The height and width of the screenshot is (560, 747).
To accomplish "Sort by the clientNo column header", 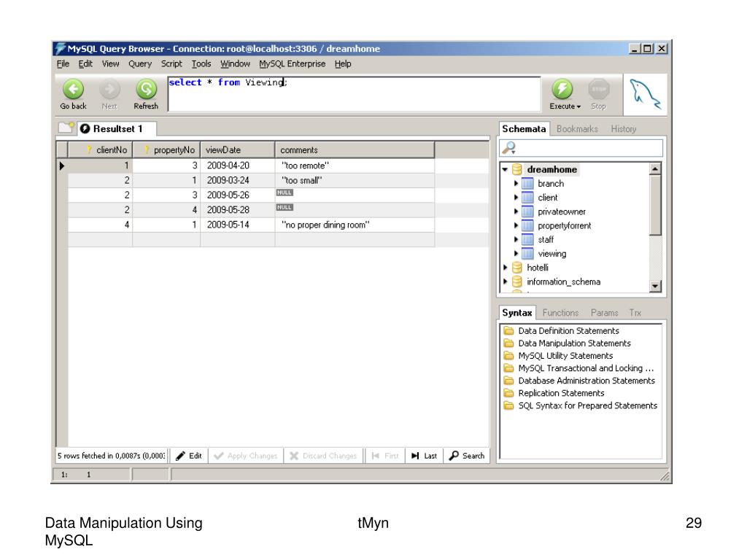I will (100, 150).
